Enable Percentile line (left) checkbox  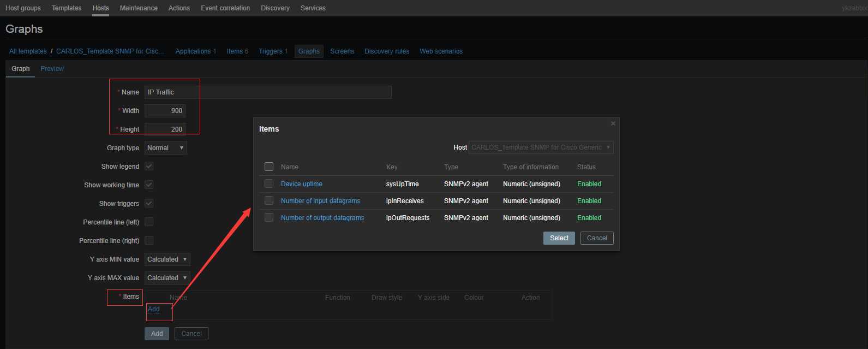click(149, 222)
